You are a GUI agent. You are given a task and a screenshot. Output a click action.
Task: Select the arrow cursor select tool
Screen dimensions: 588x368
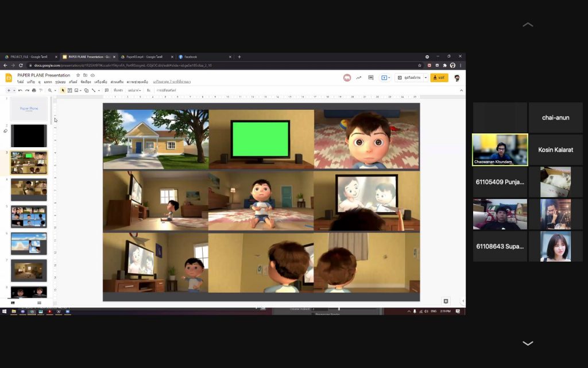point(63,90)
